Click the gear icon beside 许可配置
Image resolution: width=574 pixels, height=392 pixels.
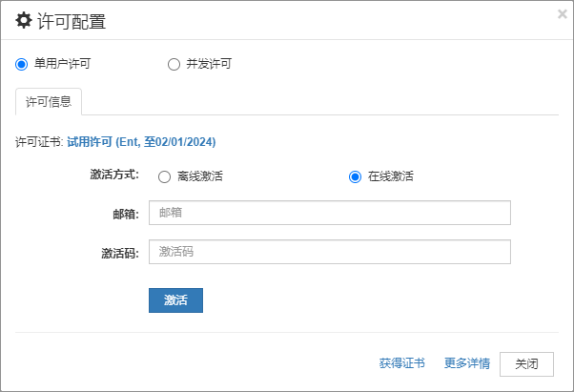(x=24, y=20)
